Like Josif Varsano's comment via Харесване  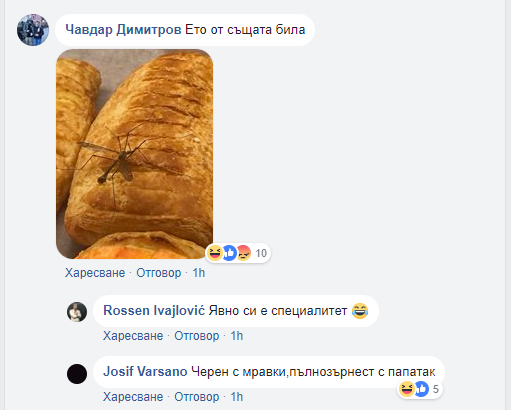click(133, 397)
